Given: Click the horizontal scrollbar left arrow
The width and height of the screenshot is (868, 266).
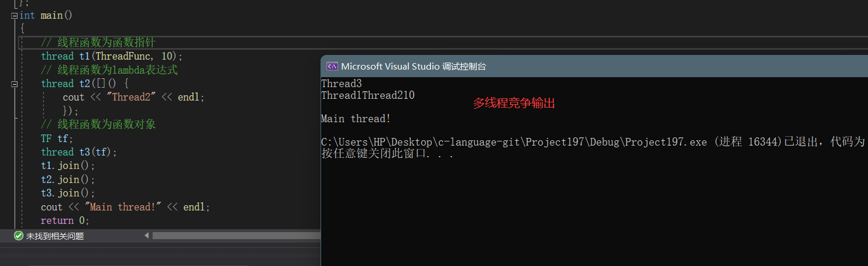Looking at the screenshot, I should pyautogui.click(x=147, y=236).
